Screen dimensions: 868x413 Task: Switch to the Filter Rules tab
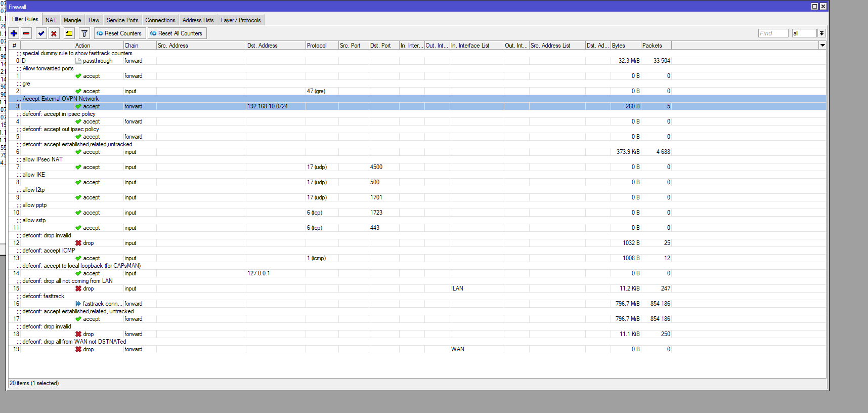pyautogui.click(x=25, y=19)
